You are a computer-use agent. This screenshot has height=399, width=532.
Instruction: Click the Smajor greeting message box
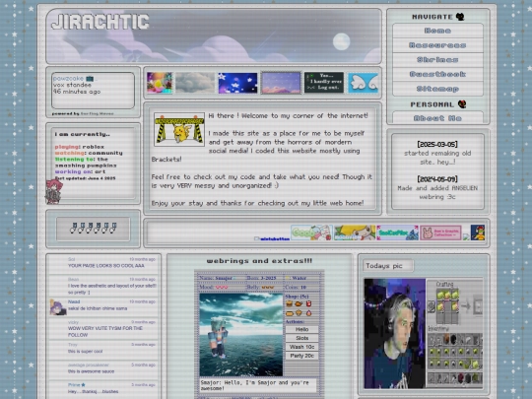pos(258,386)
